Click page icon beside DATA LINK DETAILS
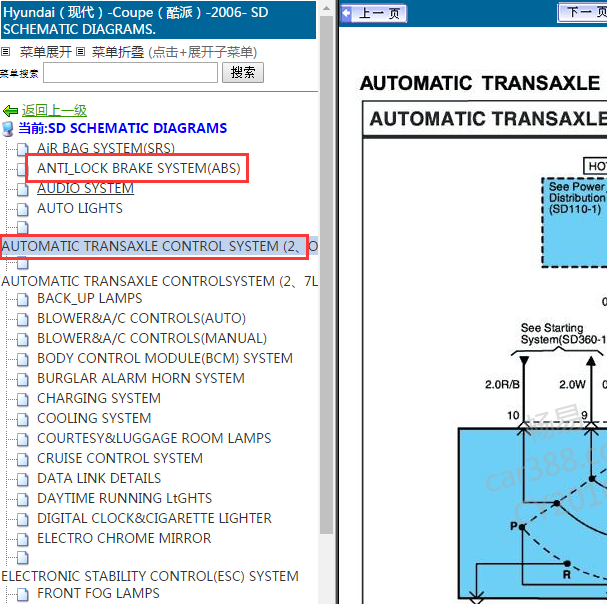607x604 pixels. tap(22, 479)
